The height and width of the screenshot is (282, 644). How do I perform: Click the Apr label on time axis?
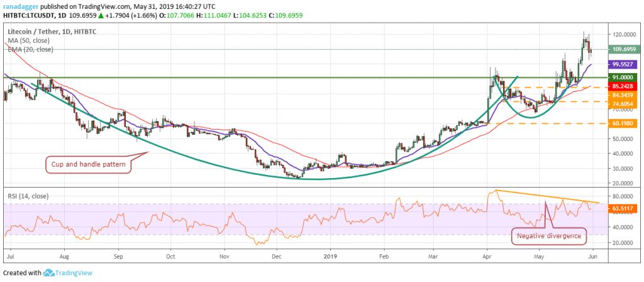click(x=487, y=257)
